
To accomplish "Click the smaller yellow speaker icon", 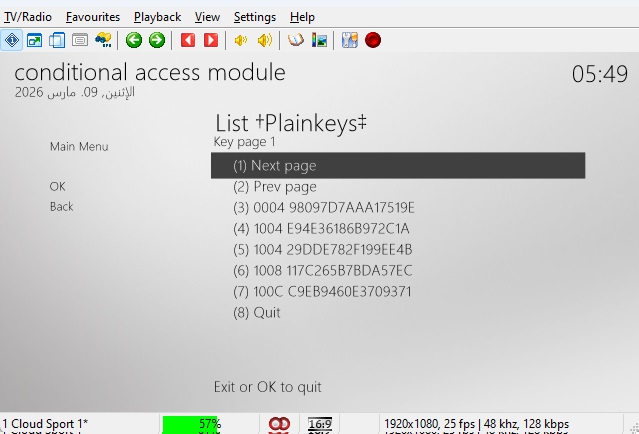I will pos(240,40).
